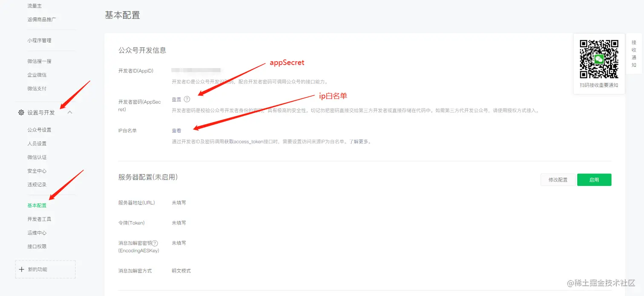Open 人员设置 in the sidebar
The image size is (644, 296).
[37, 143]
